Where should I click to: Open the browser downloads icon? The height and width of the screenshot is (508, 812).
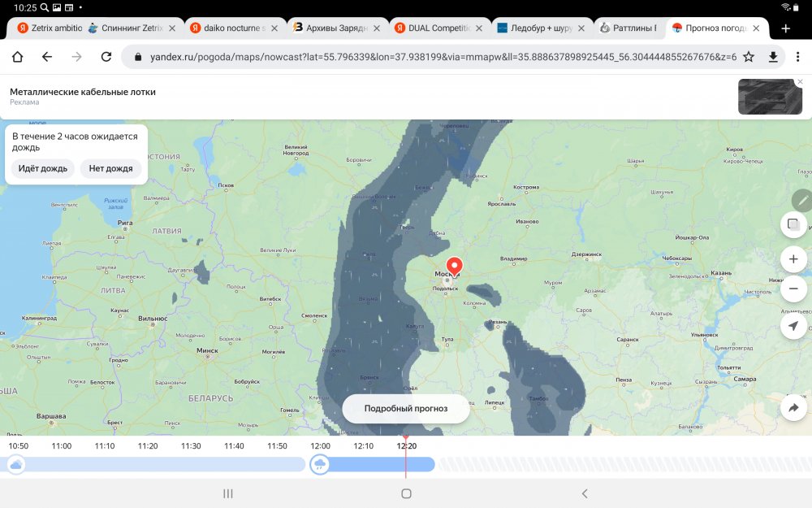click(x=773, y=57)
